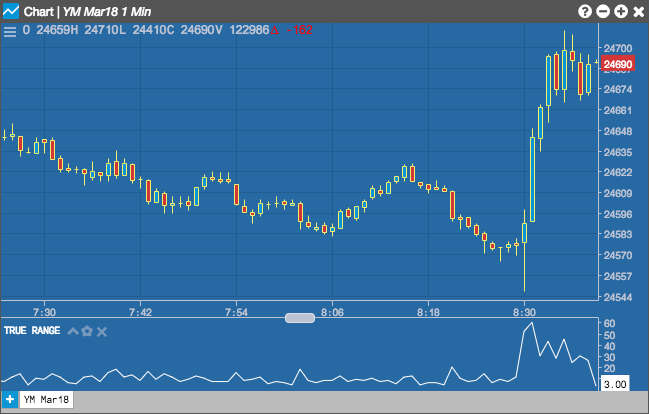Click the high value 24710
Image resolution: width=649 pixels, height=414 pixels.
[x=101, y=30]
